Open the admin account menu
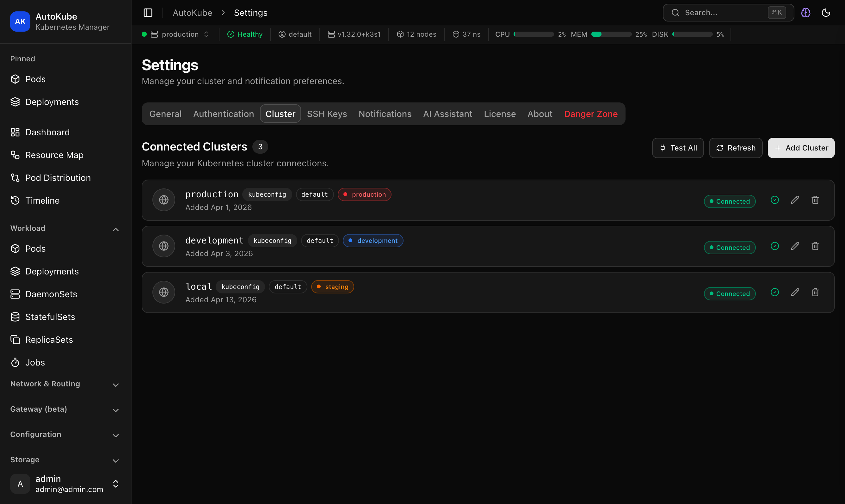The height and width of the screenshot is (504, 845). 65,484
